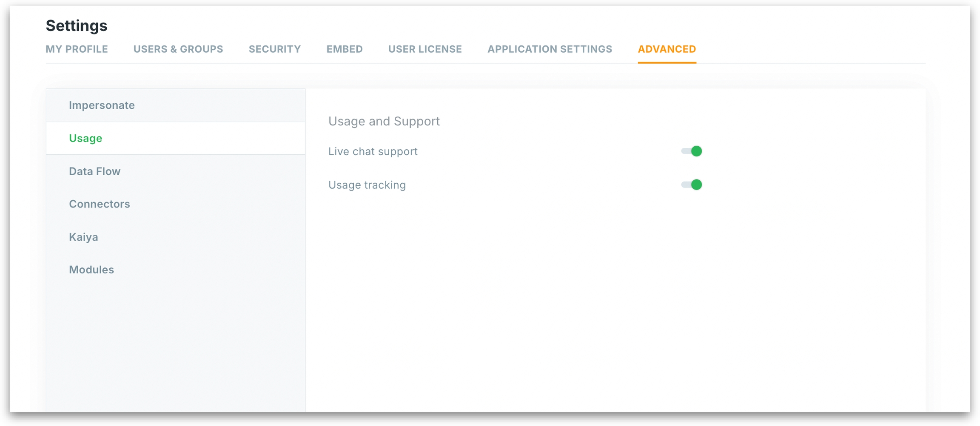
Task: Switch to Application Settings tab
Action: pos(550,49)
